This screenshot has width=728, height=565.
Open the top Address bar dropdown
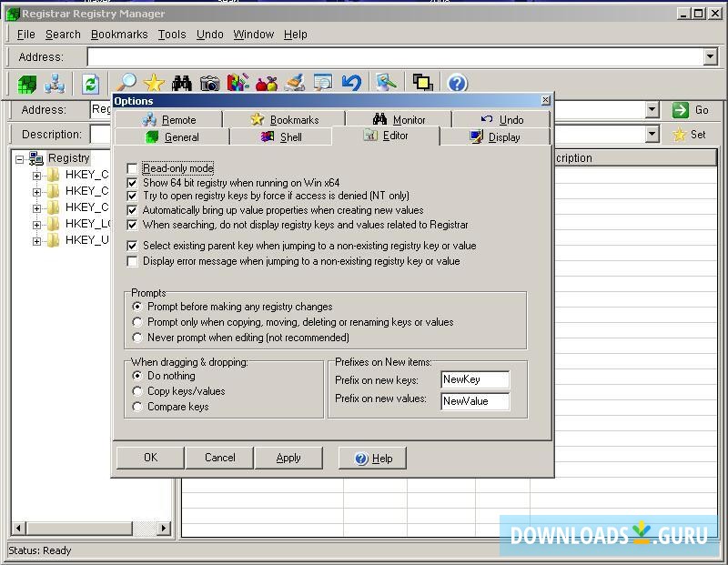pos(710,57)
